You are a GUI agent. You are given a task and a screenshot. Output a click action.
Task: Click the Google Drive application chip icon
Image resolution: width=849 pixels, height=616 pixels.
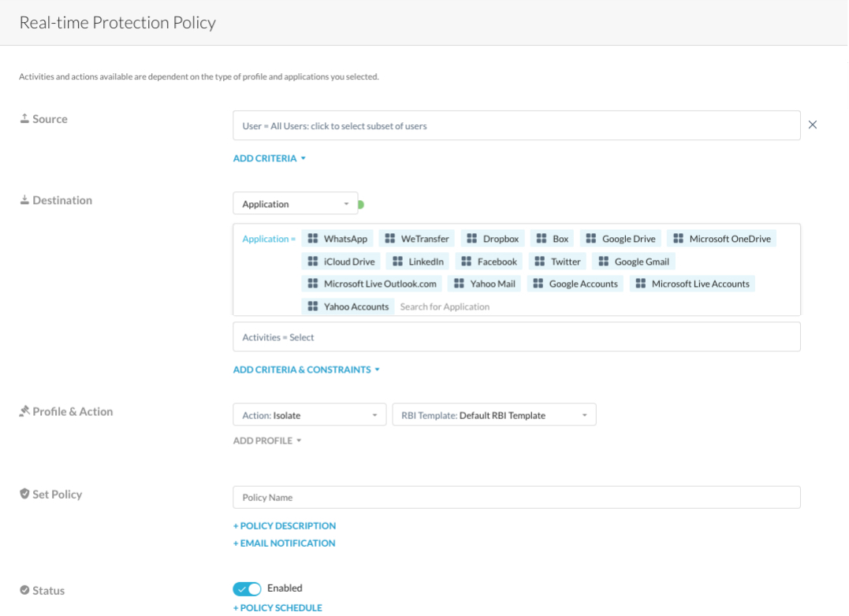(x=590, y=239)
